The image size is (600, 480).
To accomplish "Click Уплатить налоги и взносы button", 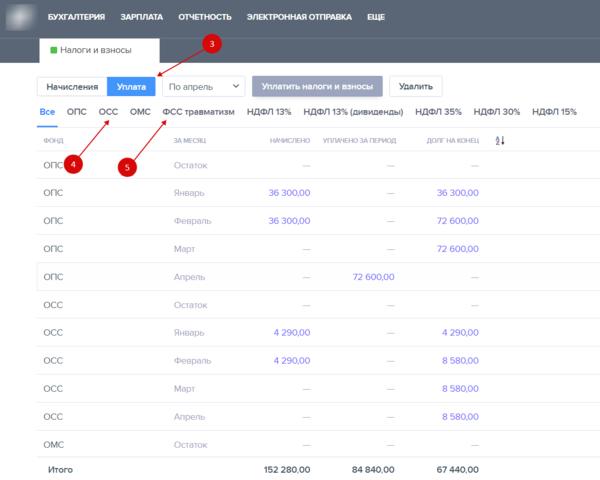I will pyautogui.click(x=317, y=87).
